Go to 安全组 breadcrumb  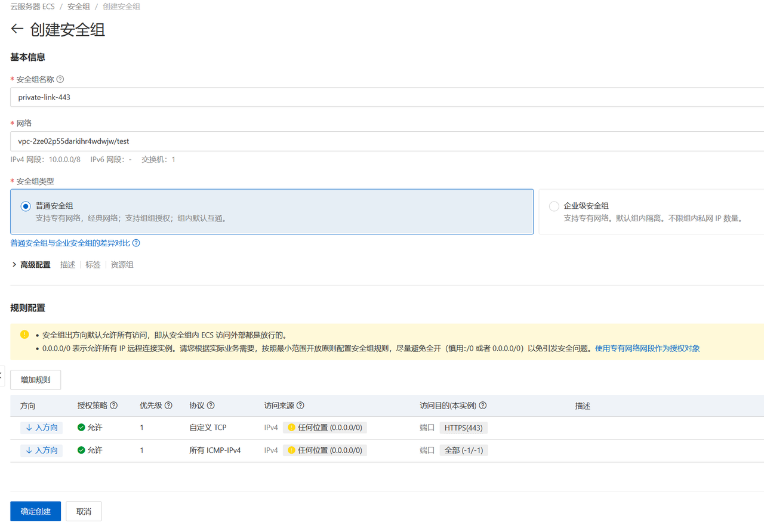(x=79, y=7)
